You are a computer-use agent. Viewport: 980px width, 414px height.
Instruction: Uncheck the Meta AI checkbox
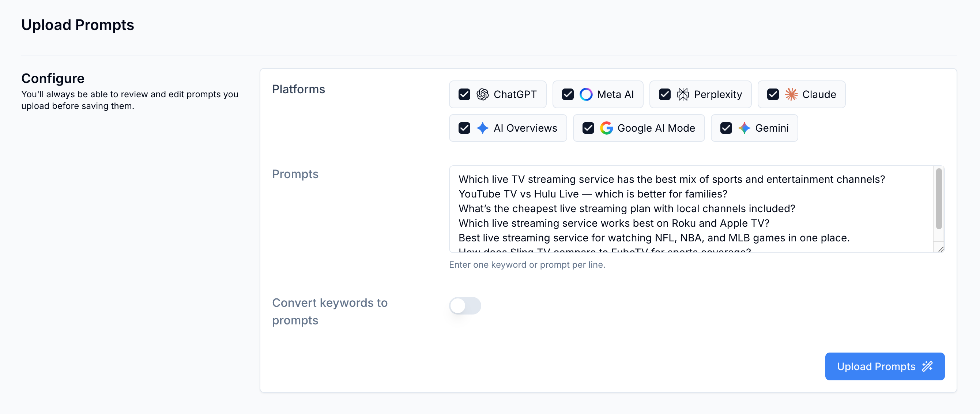tap(568, 94)
